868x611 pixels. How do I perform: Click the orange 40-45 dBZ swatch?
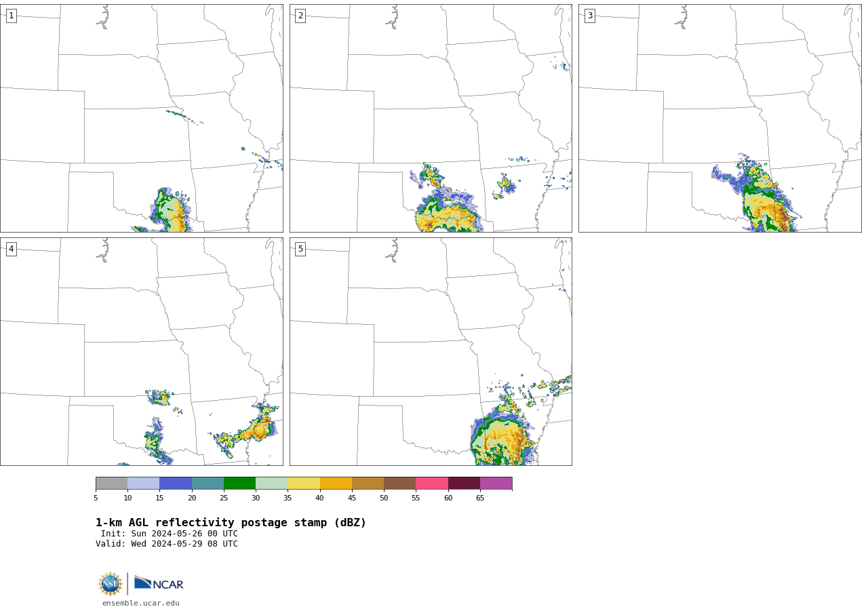coord(336,483)
